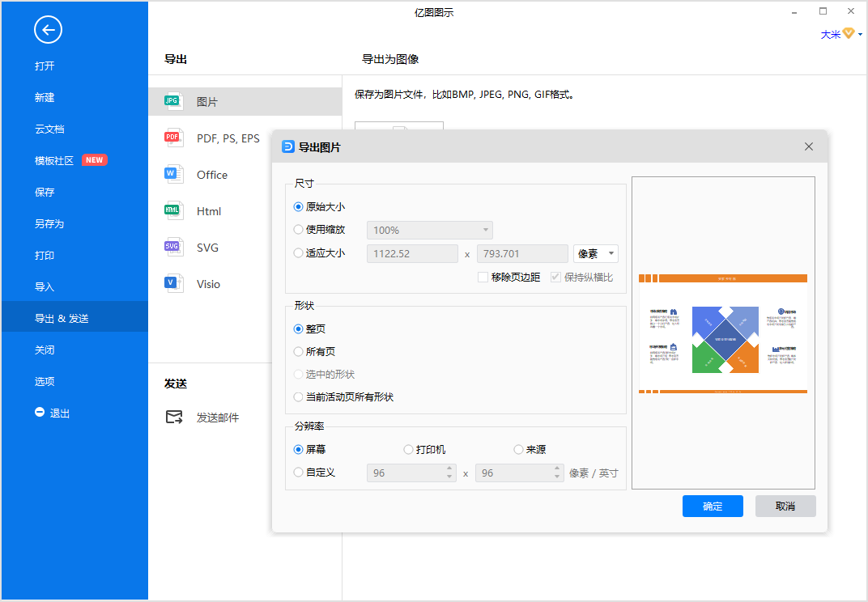Viewport: 868px width, 602px height.
Task: Click the 大米 username link
Action: coord(831,34)
